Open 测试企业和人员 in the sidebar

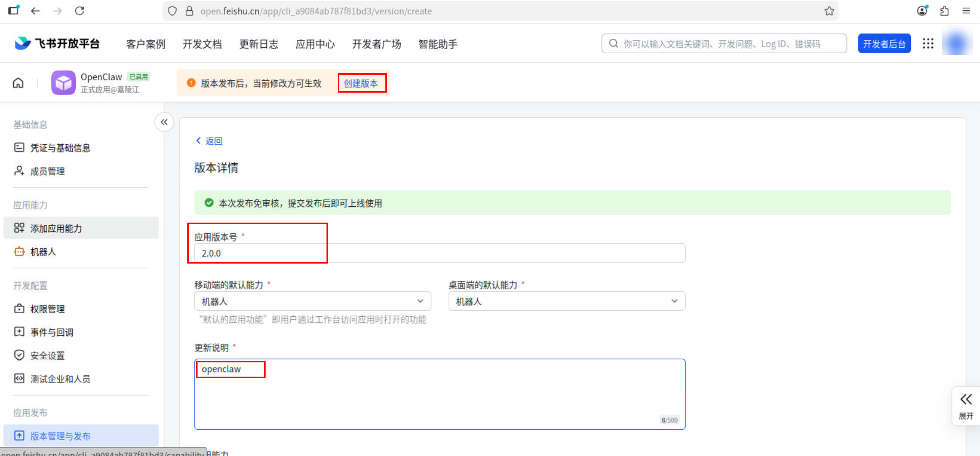81,379
